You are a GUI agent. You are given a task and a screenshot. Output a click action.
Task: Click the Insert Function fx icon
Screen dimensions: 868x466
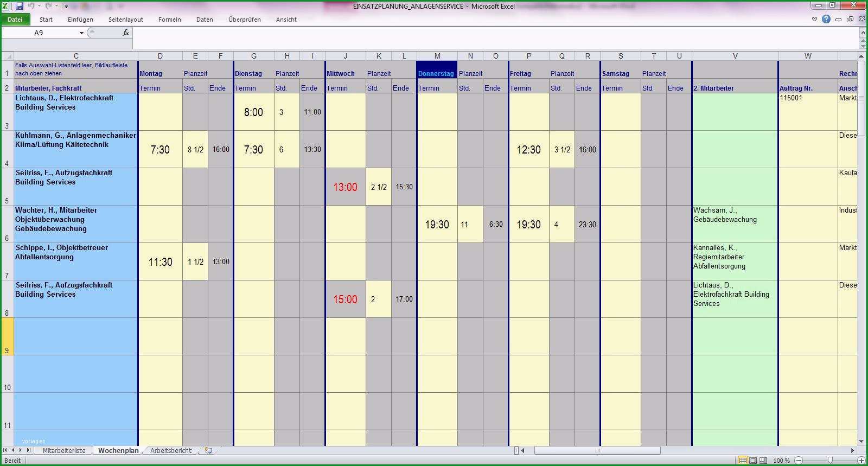pyautogui.click(x=125, y=33)
